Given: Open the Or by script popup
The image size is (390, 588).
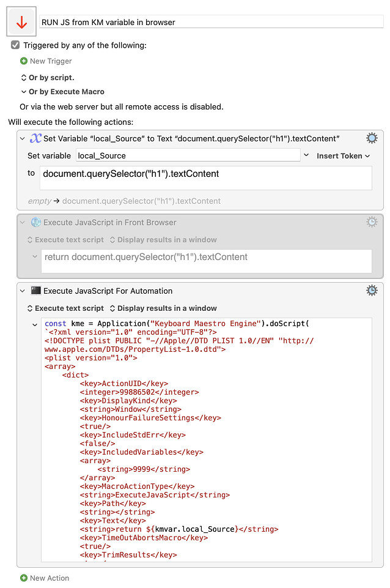Looking at the screenshot, I should [x=48, y=78].
